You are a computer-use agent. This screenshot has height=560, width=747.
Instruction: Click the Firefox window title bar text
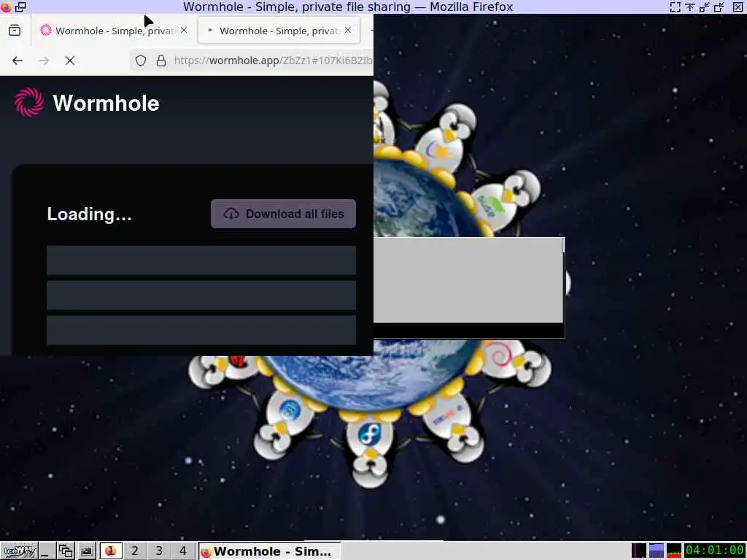coord(348,7)
